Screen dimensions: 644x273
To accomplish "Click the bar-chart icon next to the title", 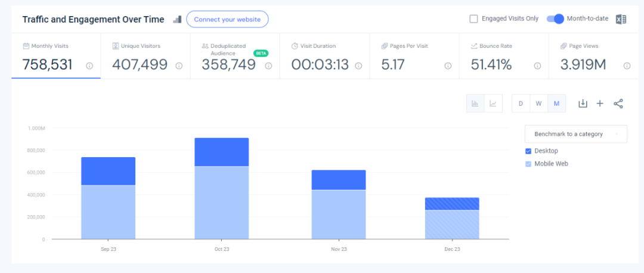I will [177, 19].
